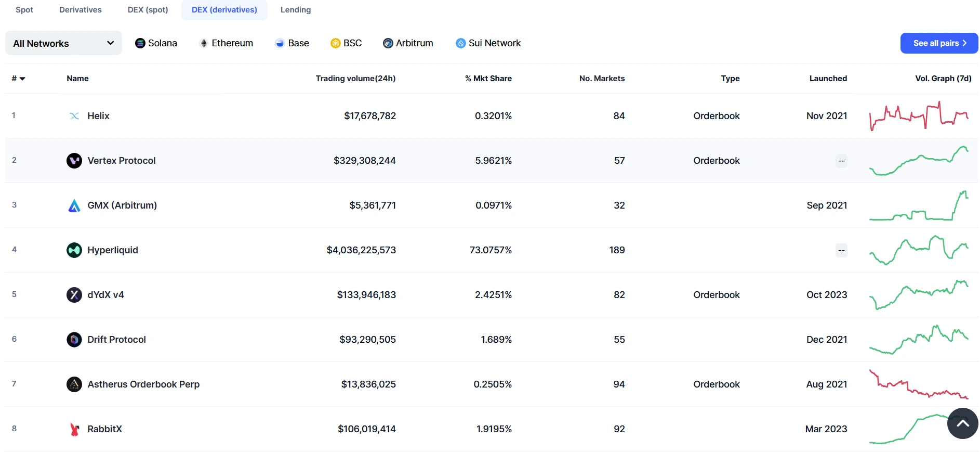Click the Ethereum network icon

click(x=204, y=43)
